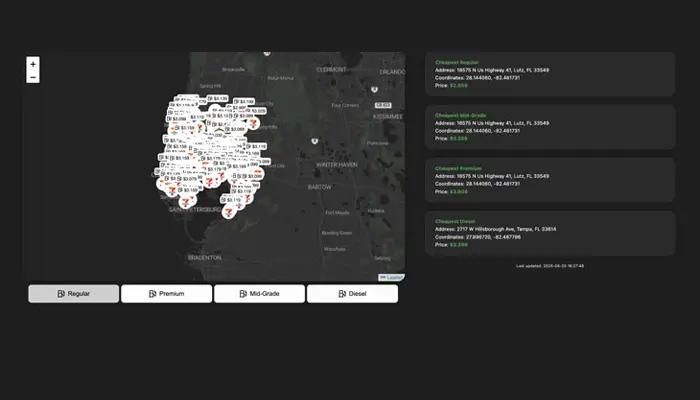
Task: Click the price in Cheapest Diesel card
Action: 458,245
